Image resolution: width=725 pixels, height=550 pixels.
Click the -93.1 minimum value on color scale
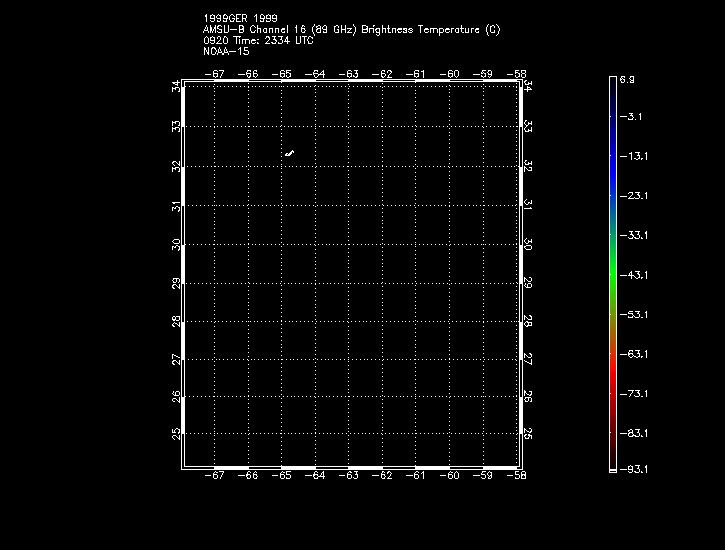coord(632,468)
